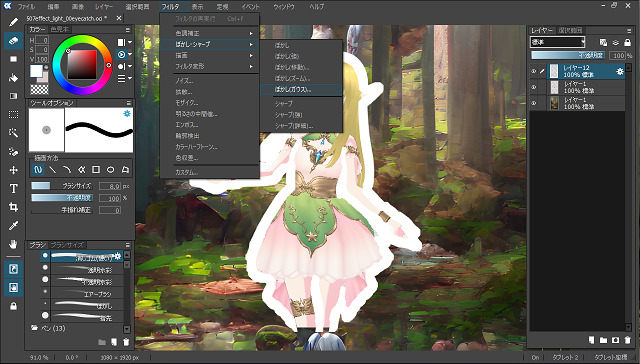Choose エンボス filter entry
Image resolution: width=640 pixels, height=364 pixels.
pos(209,125)
